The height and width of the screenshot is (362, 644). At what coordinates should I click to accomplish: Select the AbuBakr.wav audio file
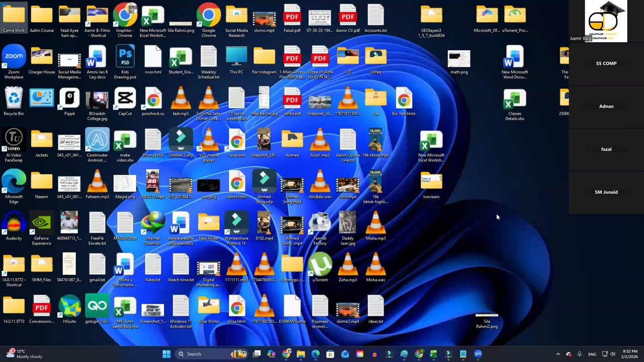(x=320, y=186)
